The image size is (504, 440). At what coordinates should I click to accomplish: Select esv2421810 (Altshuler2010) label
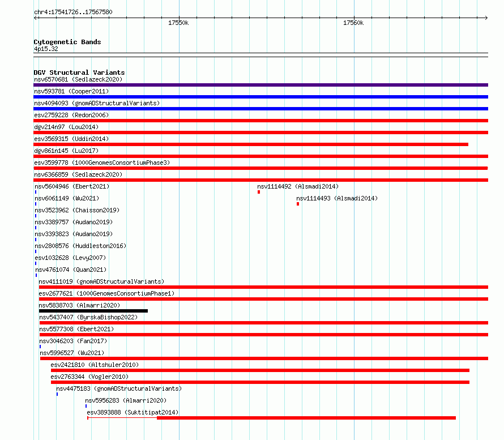[95, 365]
